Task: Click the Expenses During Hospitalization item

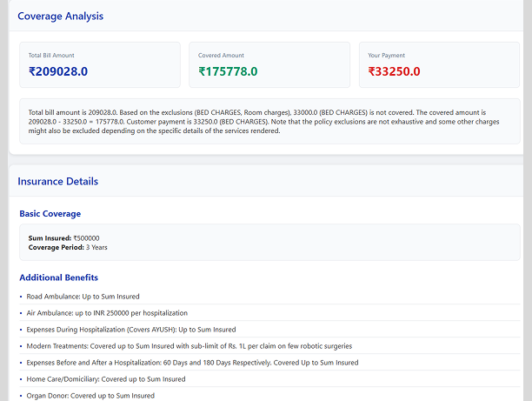Action: (x=130, y=330)
